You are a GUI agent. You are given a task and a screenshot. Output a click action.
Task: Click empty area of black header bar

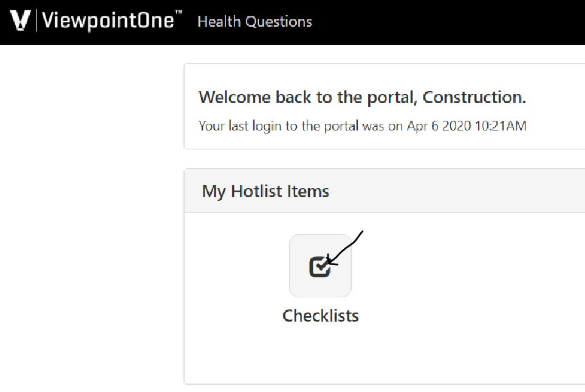pos(448,22)
